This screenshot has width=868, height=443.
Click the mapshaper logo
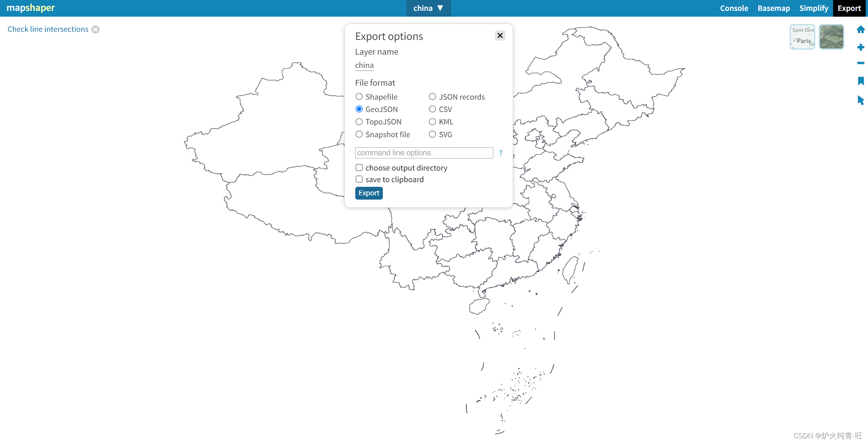(31, 8)
